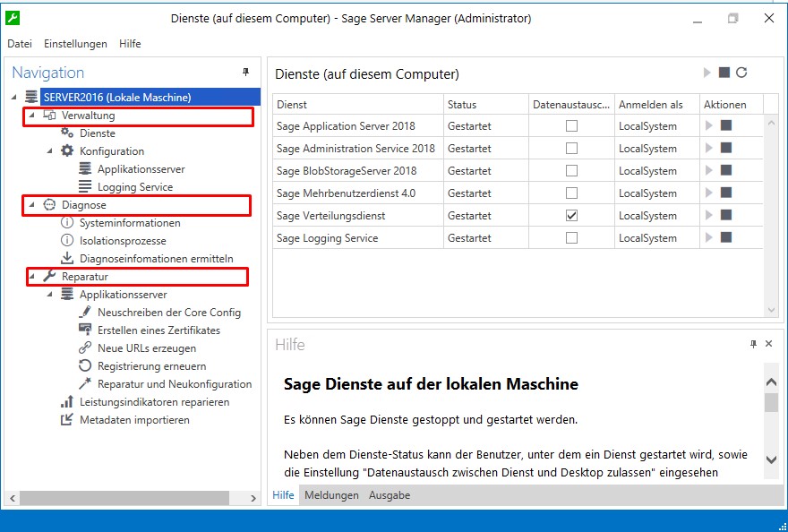Uncheck Datenaustausch checkbox for Sage Verteilungsdienst
Viewport: 788px width, 532px height.
tap(571, 216)
